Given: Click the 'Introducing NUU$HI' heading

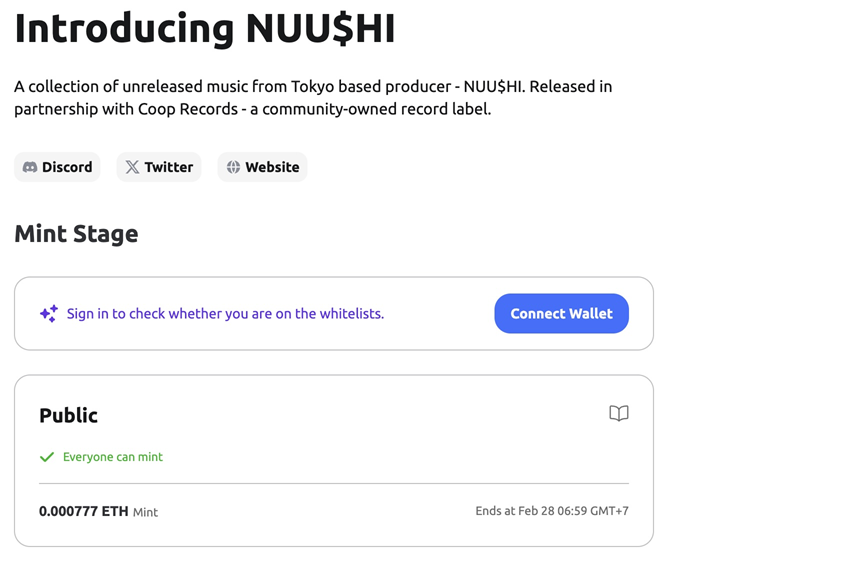Looking at the screenshot, I should tap(204, 27).
